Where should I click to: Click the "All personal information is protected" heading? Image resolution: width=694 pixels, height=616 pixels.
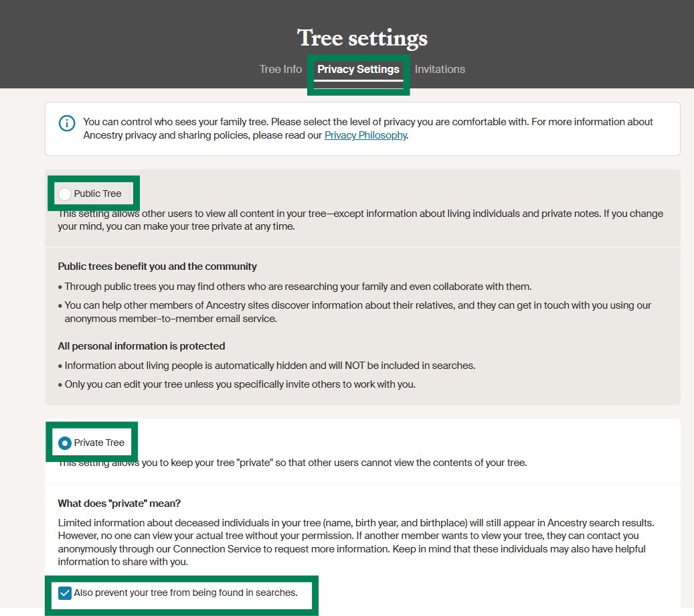[141, 346]
